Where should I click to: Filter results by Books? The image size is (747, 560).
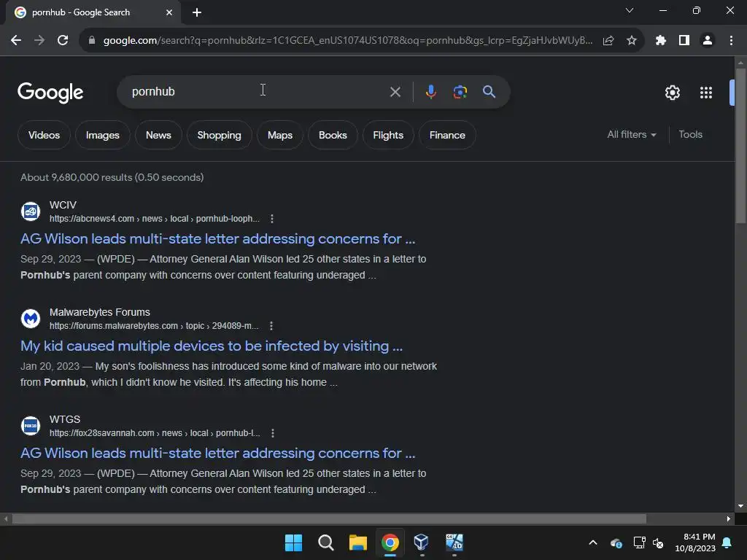pos(333,135)
